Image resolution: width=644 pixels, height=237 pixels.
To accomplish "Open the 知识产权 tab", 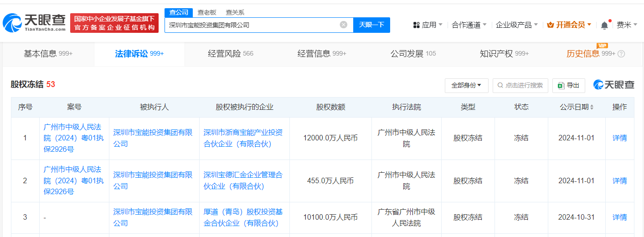I will coord(504,54).
